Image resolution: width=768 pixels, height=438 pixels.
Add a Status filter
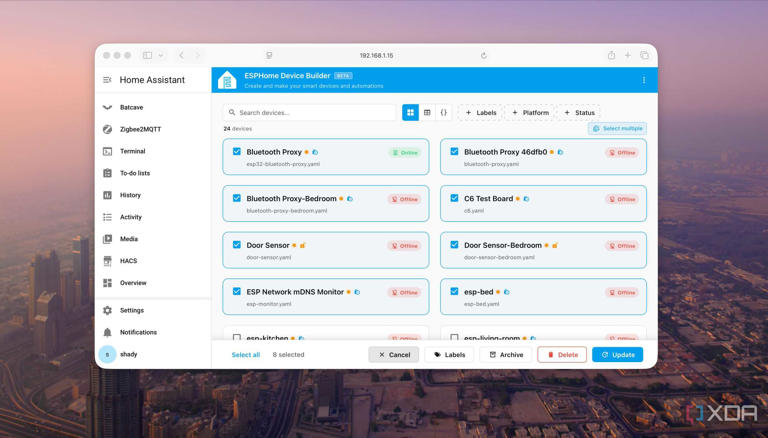click(579, 113)
